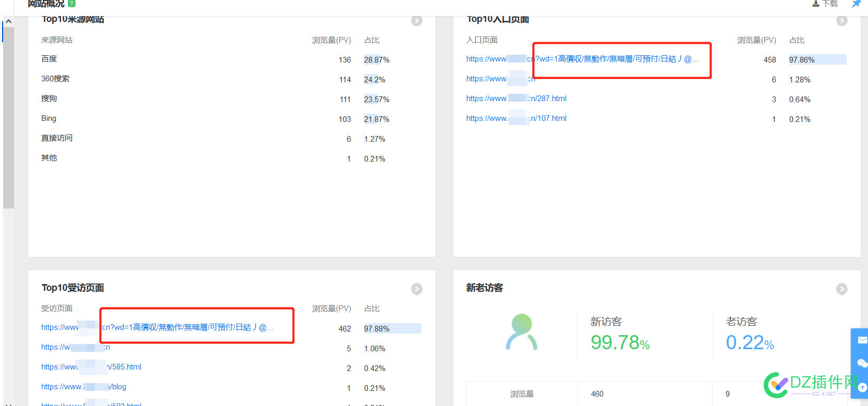Screen dimensions: 868x406
Task: Click the 受访页面 column header
Action: coord(57,309)
